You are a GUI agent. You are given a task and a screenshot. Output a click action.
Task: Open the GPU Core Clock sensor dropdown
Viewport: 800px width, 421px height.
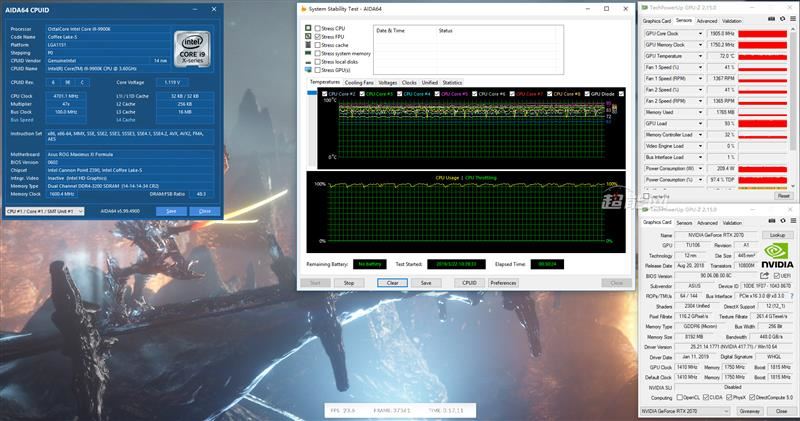point(700,34)
